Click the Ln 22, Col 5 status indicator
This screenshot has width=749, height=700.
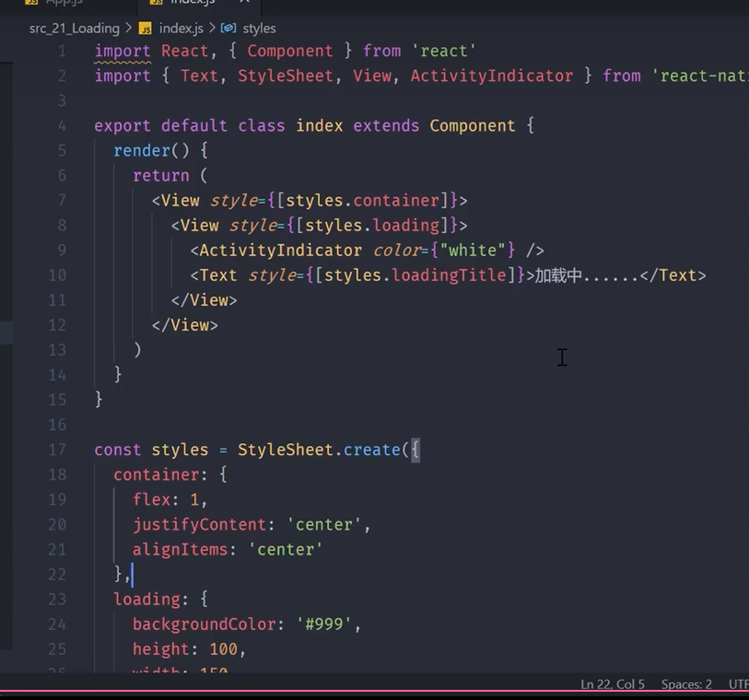[x=613, y=684]
